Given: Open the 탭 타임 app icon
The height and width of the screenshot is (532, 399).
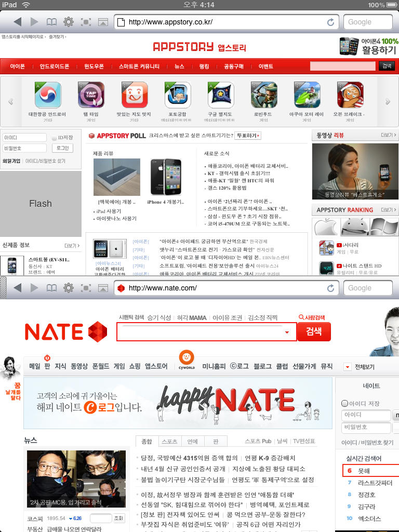Looking at the screenshot, I should tap(91, 95).
